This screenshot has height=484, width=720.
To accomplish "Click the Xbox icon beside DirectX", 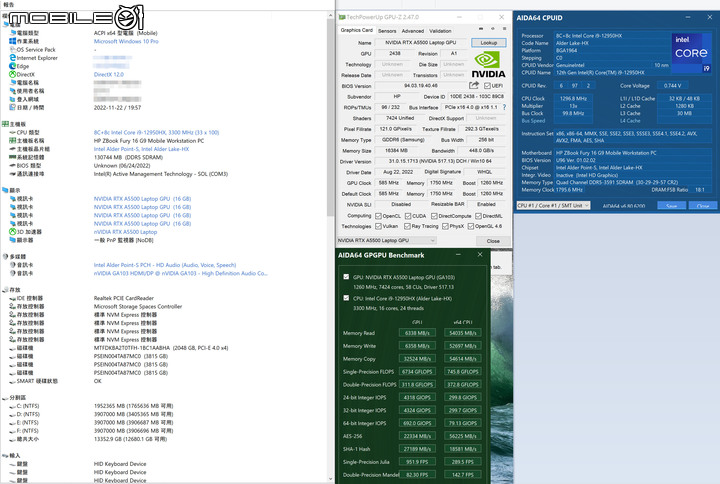I will tap(12, 74).
